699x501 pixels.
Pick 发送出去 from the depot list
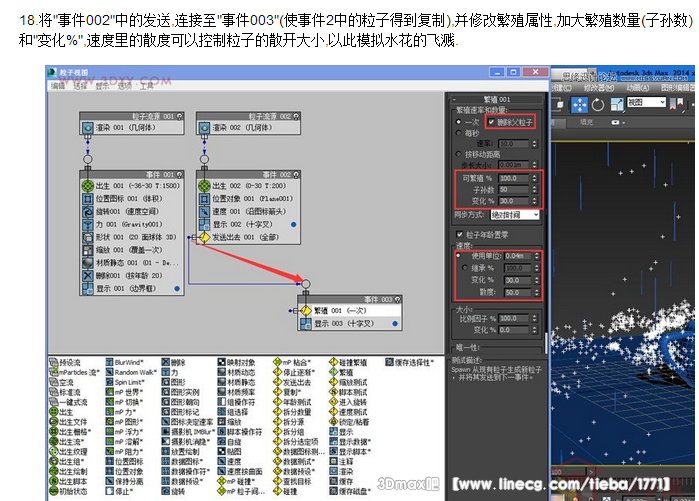tap(292, 382)
